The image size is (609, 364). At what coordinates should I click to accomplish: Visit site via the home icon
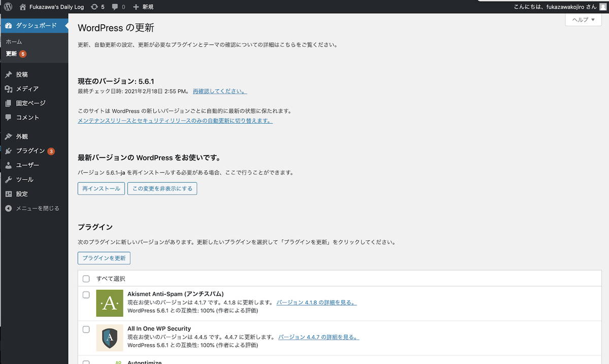click(x=22, y=7)
